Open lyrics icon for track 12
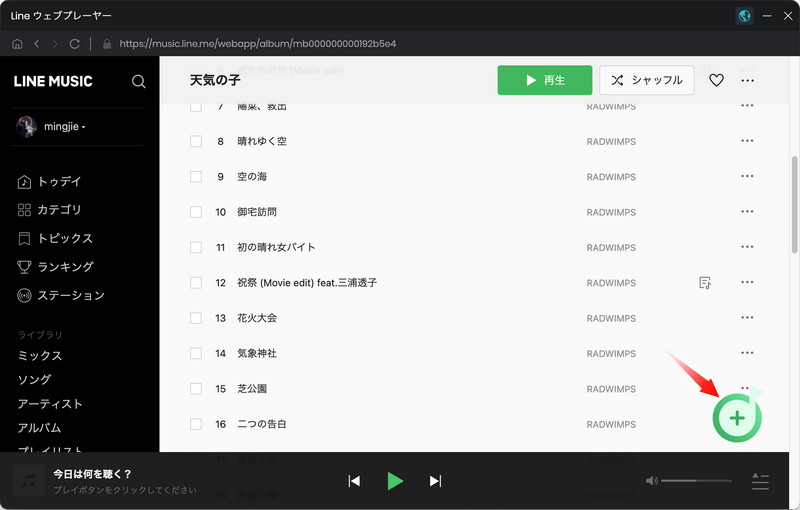Screen dimensions: 800x510 [x=705, y=283]
